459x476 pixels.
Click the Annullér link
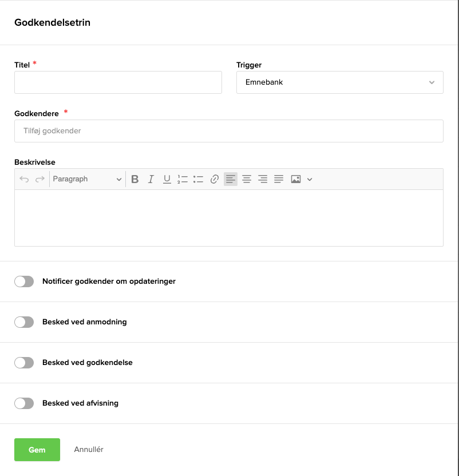(x=89, y=450)
